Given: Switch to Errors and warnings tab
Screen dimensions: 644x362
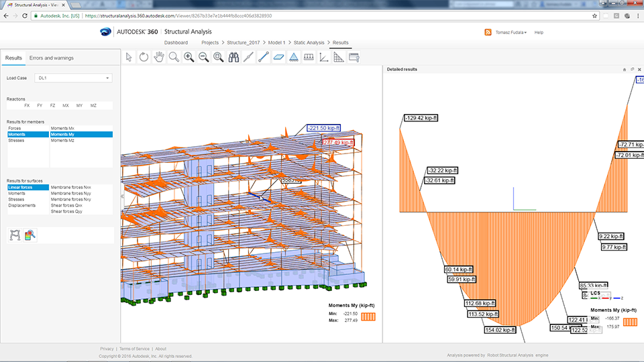Looking at the screenshot, I should [52, 58].
